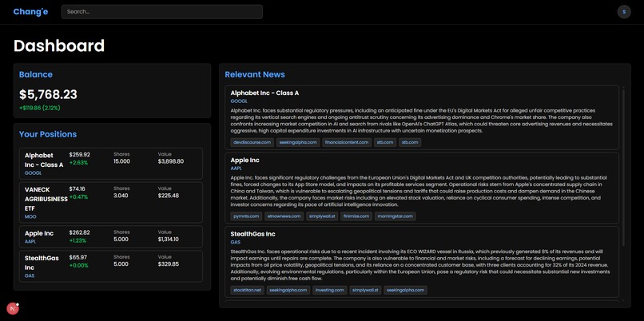Click the Your Positions heading
This screenshot has height=321, width=644.
48,134
